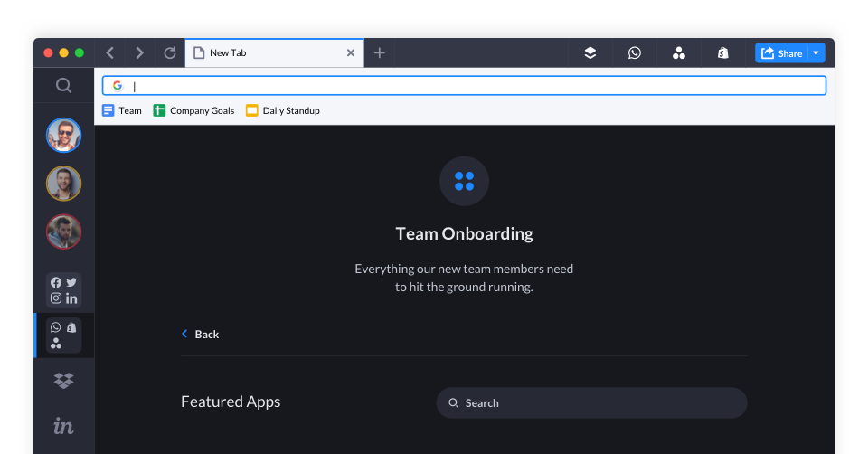This screenshot has width=868, height=454.
Task: Reload the page with the refresh icon
Action: tap(170, 53)
